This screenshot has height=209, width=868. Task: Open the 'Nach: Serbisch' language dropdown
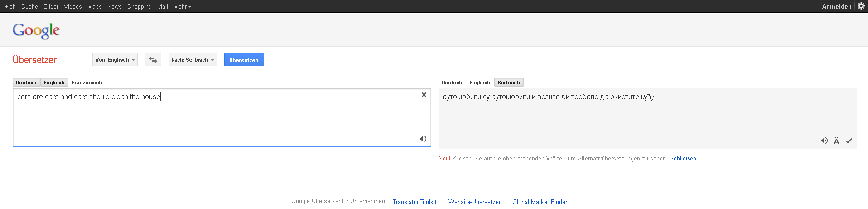[x=193, y=60]
